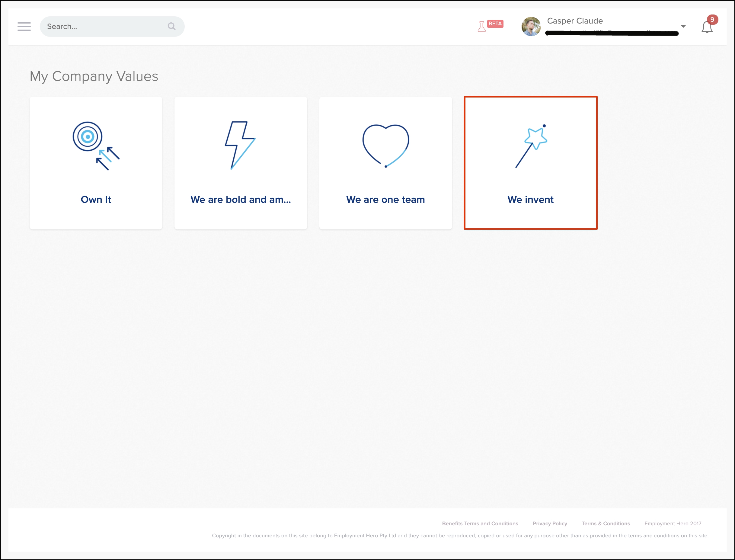Open the We are bold and am... title

pyautogui.click(x=241, y=199)
